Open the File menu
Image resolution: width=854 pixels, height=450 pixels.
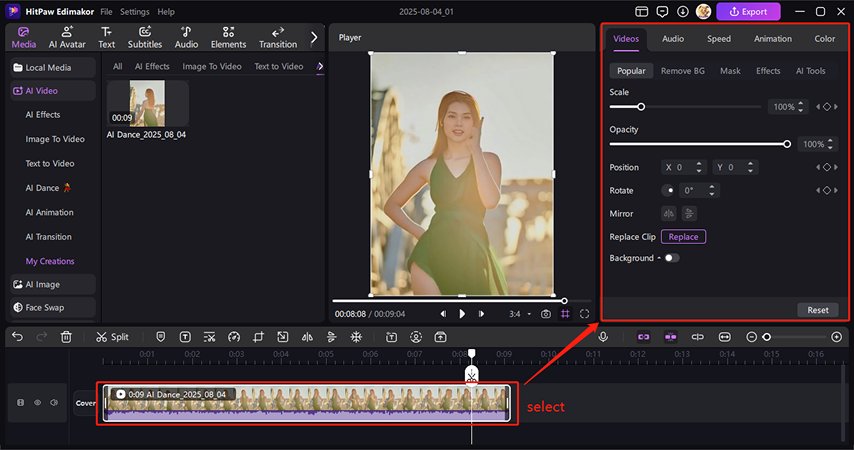point(106,11)
